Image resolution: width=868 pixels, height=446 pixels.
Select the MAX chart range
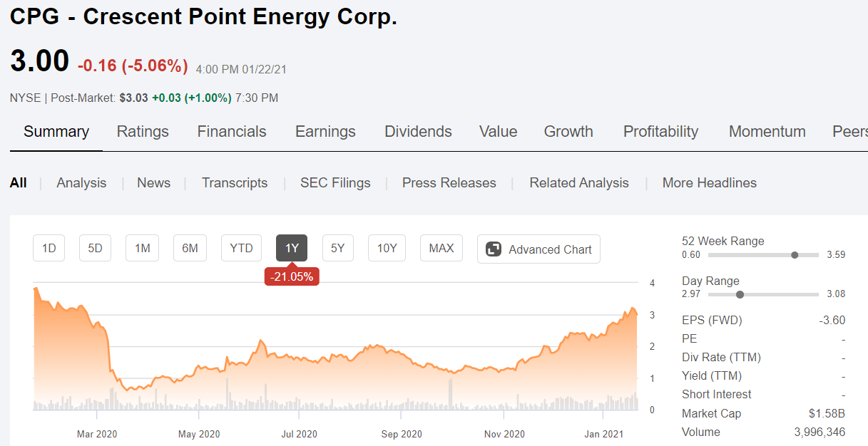click(x=440, y=248)
